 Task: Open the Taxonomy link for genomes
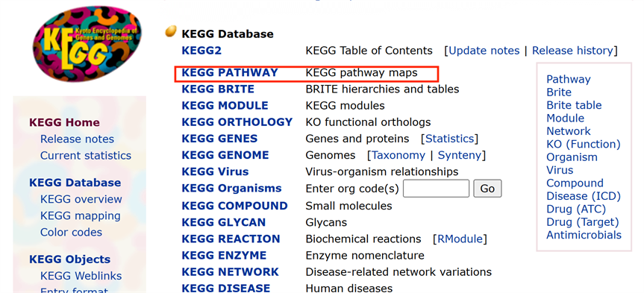(398, 155)
